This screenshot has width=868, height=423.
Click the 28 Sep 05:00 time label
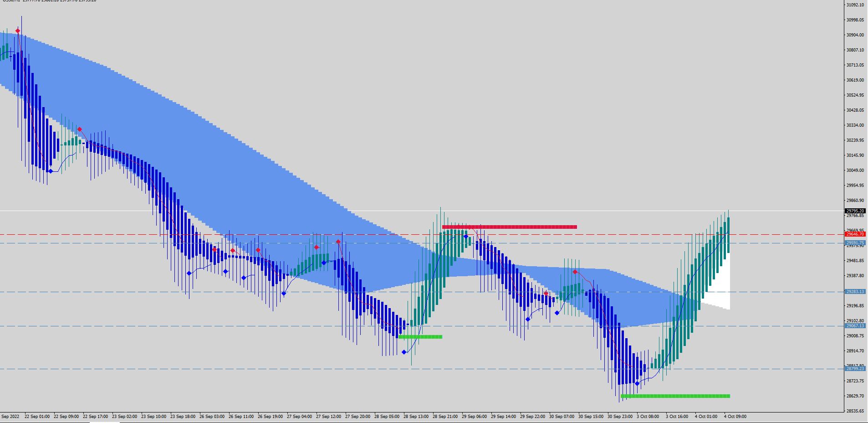[x=387, y=417]
